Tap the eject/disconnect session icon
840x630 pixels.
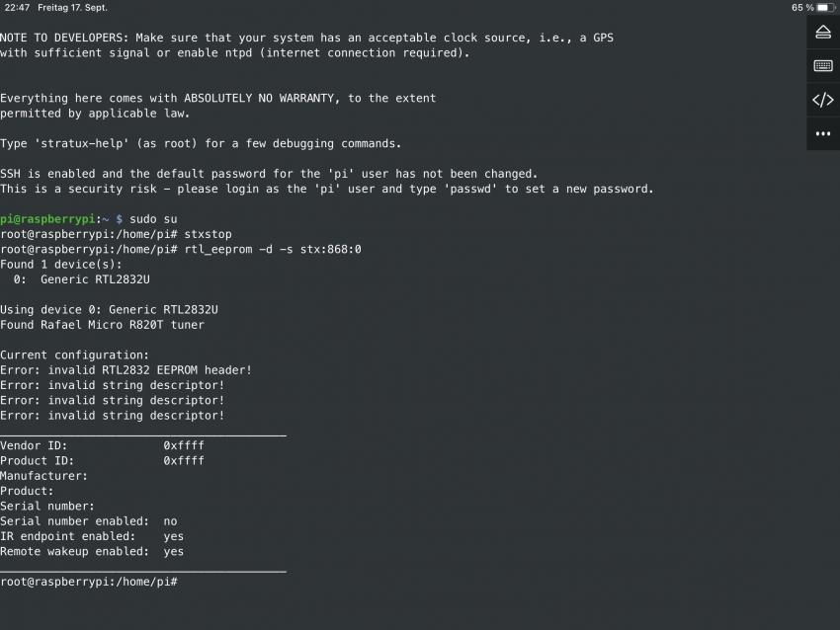pyautogui.click(x=823, y=33)
